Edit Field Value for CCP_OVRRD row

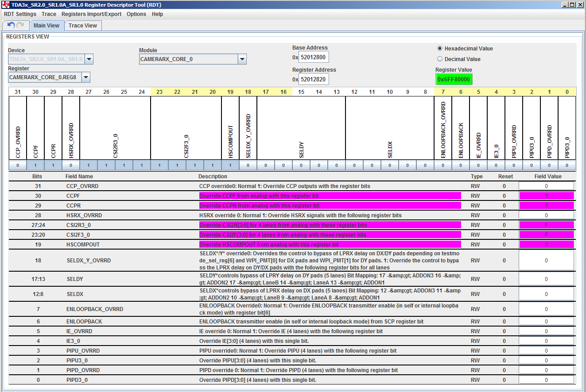(x=547, y=186)
